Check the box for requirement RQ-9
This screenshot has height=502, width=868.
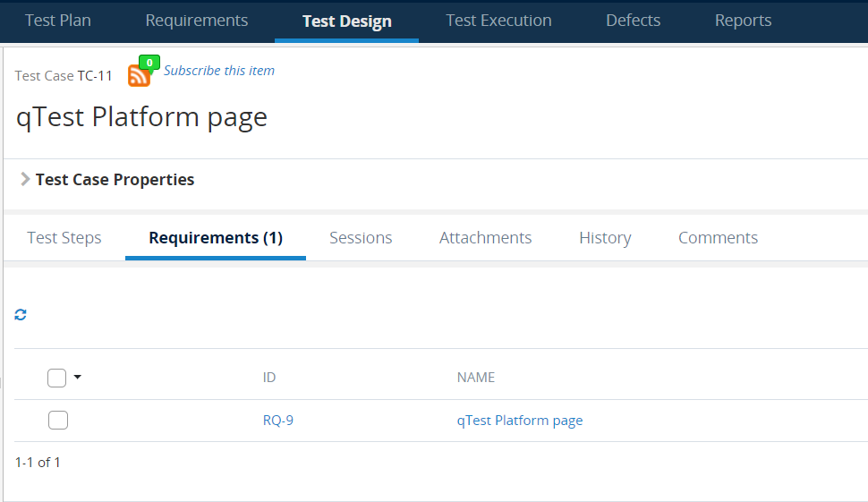point(58,421)
